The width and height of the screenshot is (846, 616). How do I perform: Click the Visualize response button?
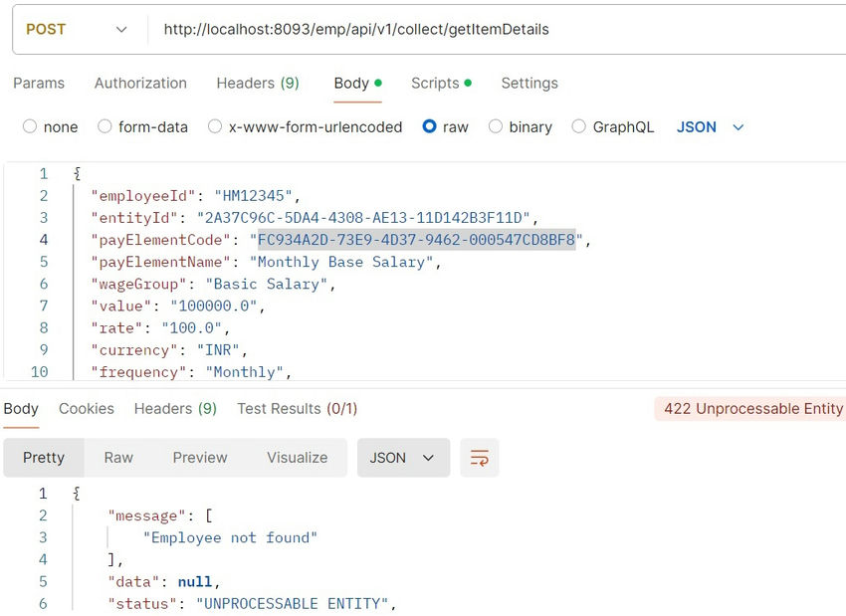click(297, 458)
